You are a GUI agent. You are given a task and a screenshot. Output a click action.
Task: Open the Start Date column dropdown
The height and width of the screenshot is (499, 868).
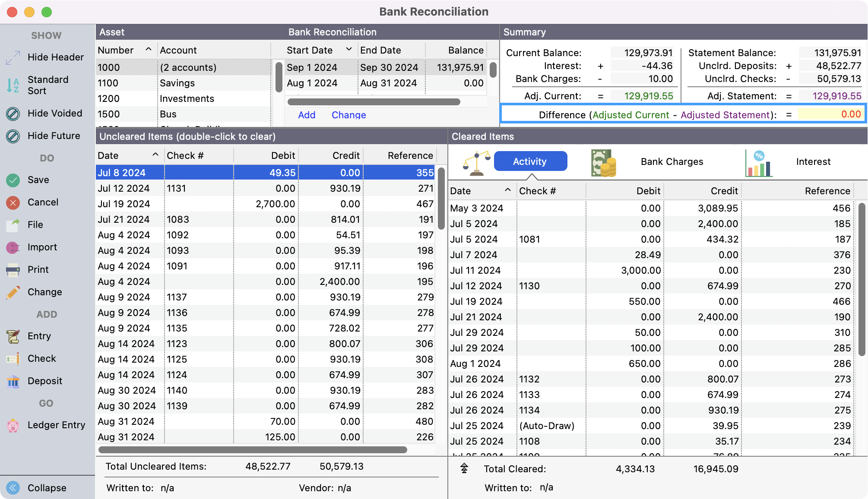pos(348,50)
